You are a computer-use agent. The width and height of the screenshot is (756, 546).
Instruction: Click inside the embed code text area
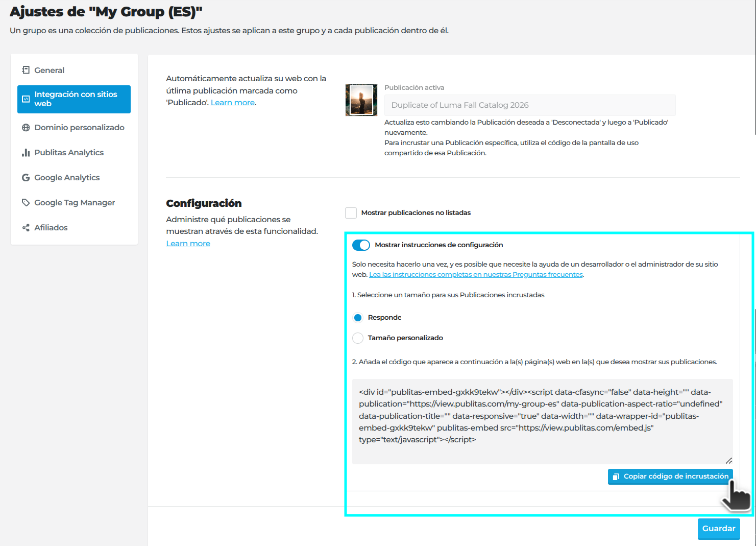pos(542,421)
